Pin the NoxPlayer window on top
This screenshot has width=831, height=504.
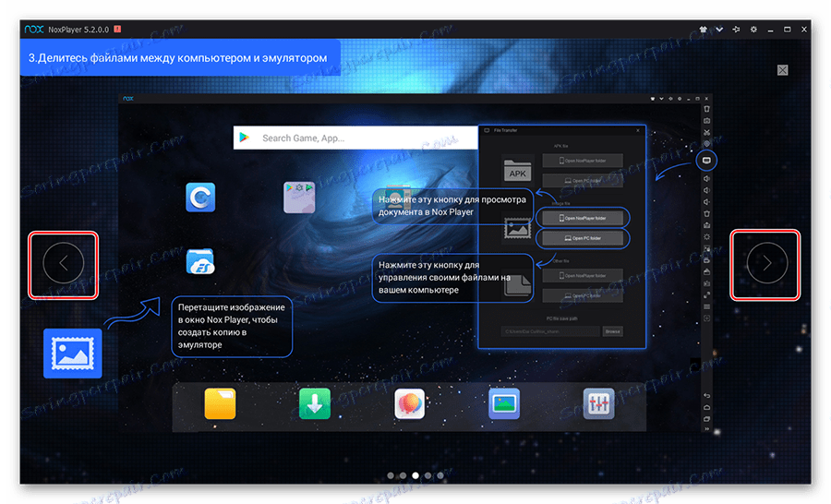pos(736,30)
